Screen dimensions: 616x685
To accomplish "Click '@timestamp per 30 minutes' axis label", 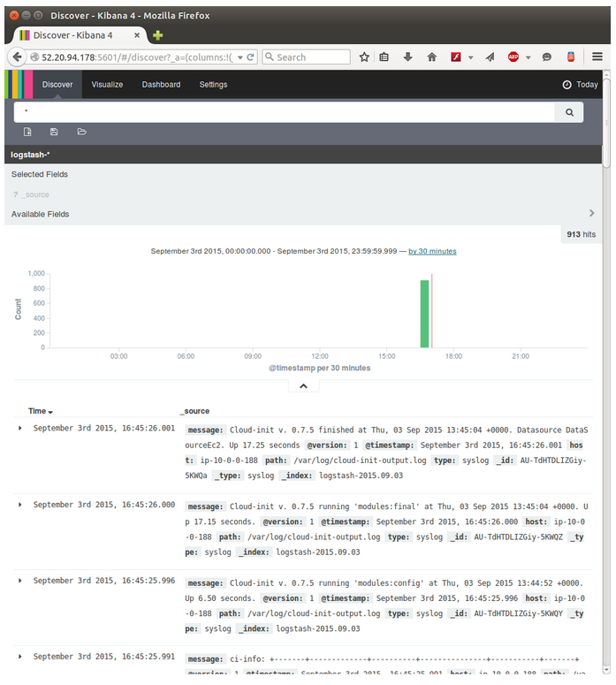I will (x=319, y=368).
